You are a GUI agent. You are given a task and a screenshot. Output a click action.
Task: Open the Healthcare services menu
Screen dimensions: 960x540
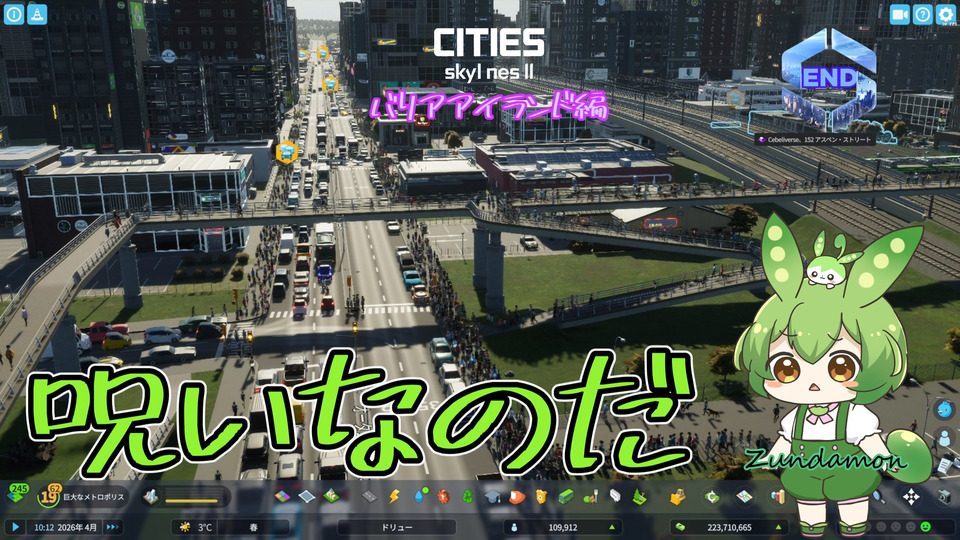(443, 497)
